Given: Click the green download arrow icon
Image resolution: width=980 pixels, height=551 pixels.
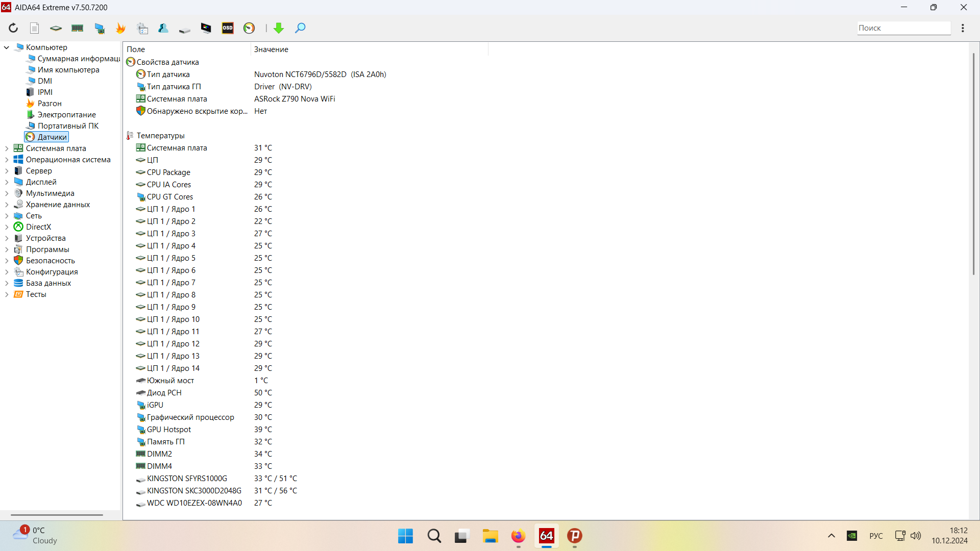Looking at the screenshot, I should point(279,28).
